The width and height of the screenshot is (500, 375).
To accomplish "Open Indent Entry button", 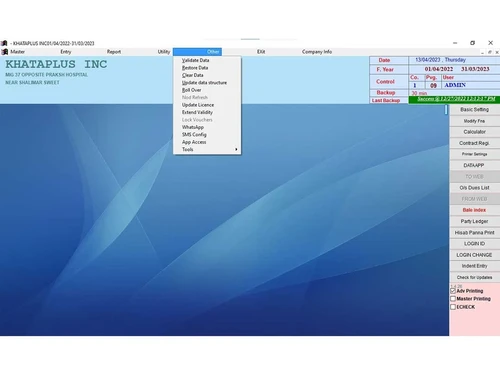I will [x=474, y=266].
